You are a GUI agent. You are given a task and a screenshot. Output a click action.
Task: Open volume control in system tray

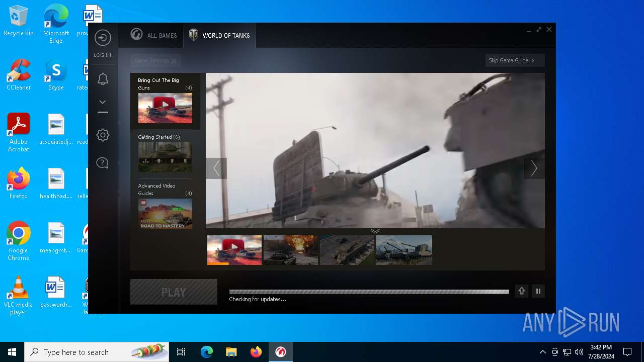click(x=579, y=352)
